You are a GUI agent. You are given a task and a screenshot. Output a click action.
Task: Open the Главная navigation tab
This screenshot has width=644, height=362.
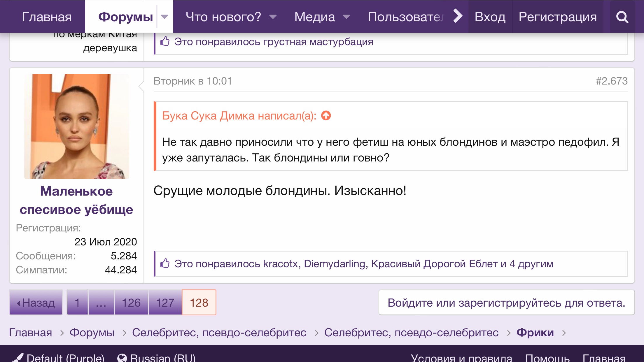[47, 17]
